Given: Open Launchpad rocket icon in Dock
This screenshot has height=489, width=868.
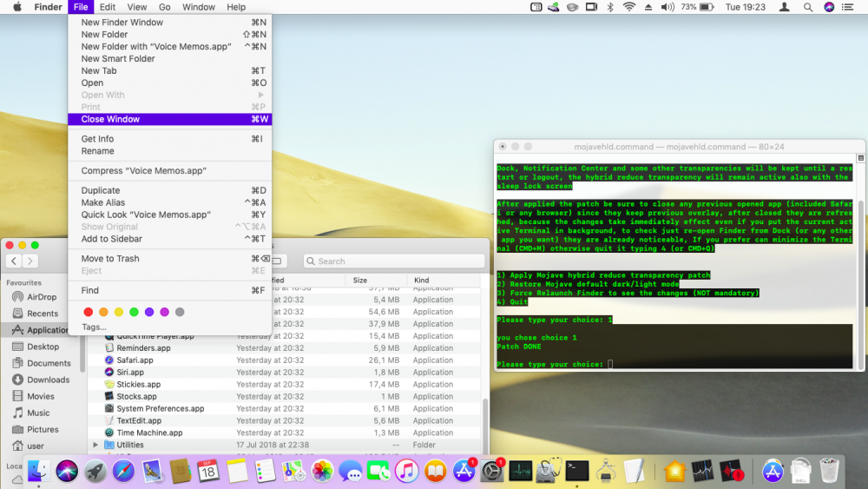Looking at the screenshot, I should click(x=95, y=472).
